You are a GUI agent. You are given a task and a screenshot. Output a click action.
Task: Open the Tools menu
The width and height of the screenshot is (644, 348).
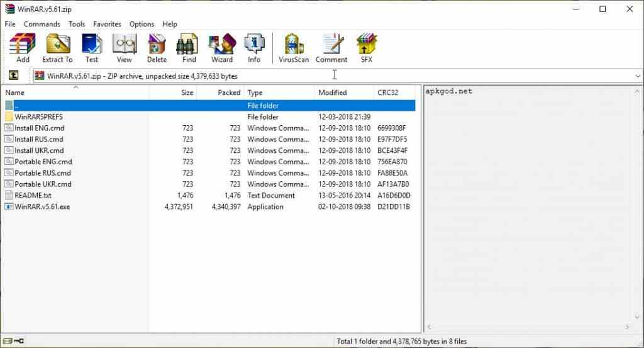tap(77, 25)
